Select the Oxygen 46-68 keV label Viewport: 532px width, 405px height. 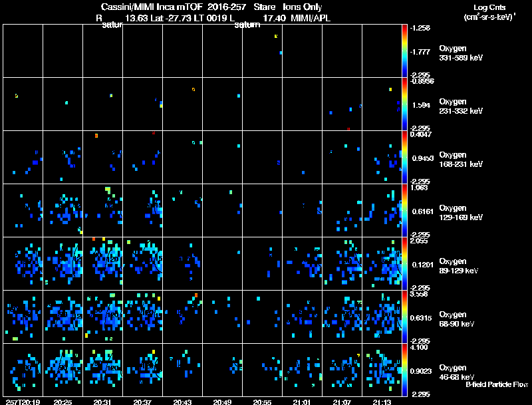457,372
